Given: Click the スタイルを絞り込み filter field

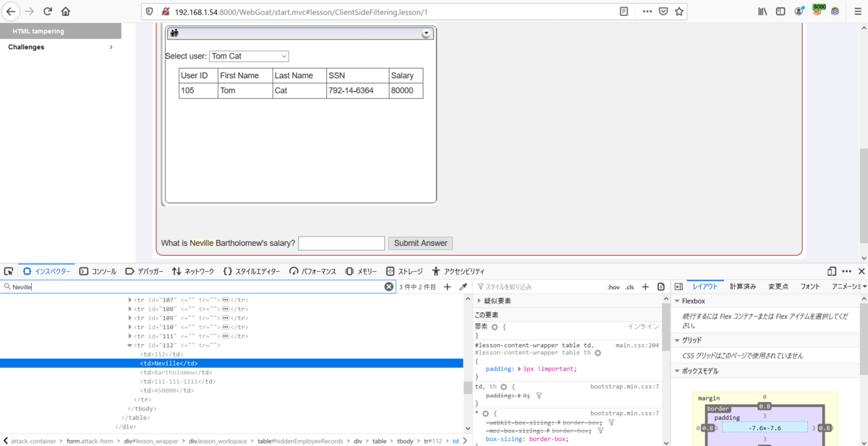Looking at the screenshot, I should 539,287.
